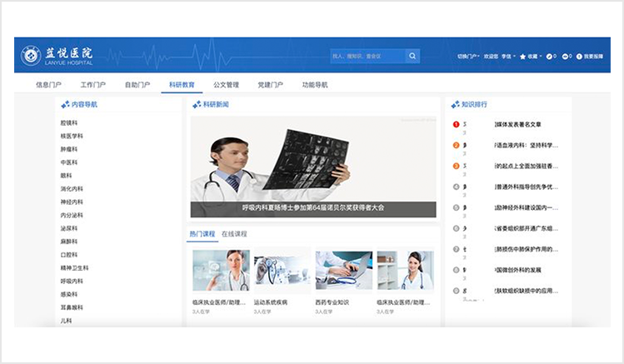Open the 李信 user account dropdown
This screenshot has height=364, width=624.
click(507, 57)
